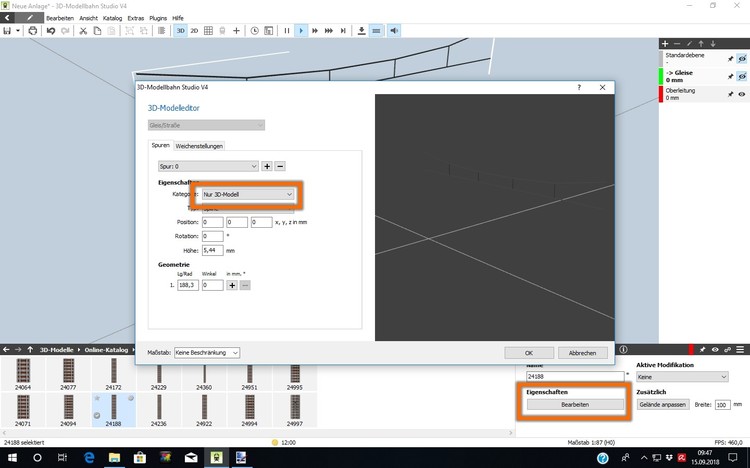Open Kategorie dropdown Nur 3D-Modell
This screenshot has width=750, height=468.
tap(247, 194)
